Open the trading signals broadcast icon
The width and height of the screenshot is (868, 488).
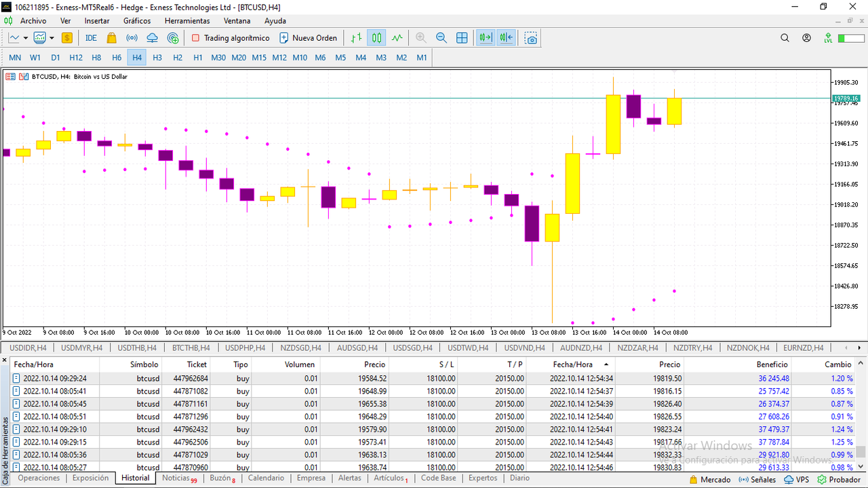pyautogui.click(x=132, y=38)
